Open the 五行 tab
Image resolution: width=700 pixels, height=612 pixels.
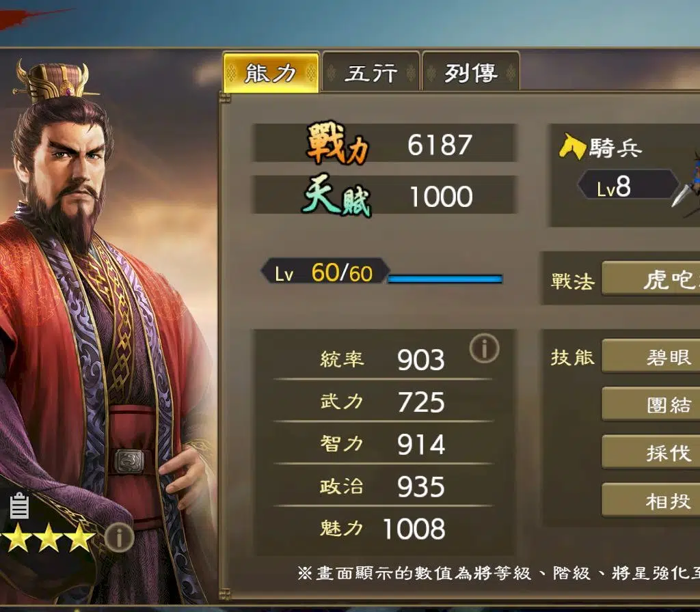[x=371, y=72]
